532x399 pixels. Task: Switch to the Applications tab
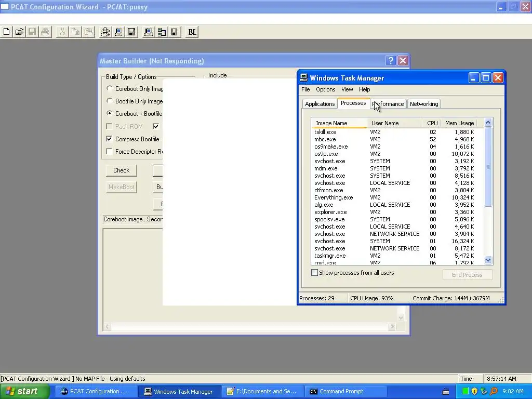pyautogui.click(x=320, y=104)
